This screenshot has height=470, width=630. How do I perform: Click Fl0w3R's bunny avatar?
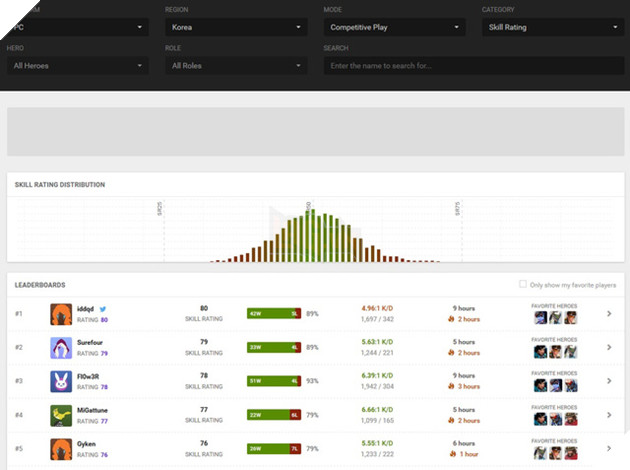coord(61,381)
